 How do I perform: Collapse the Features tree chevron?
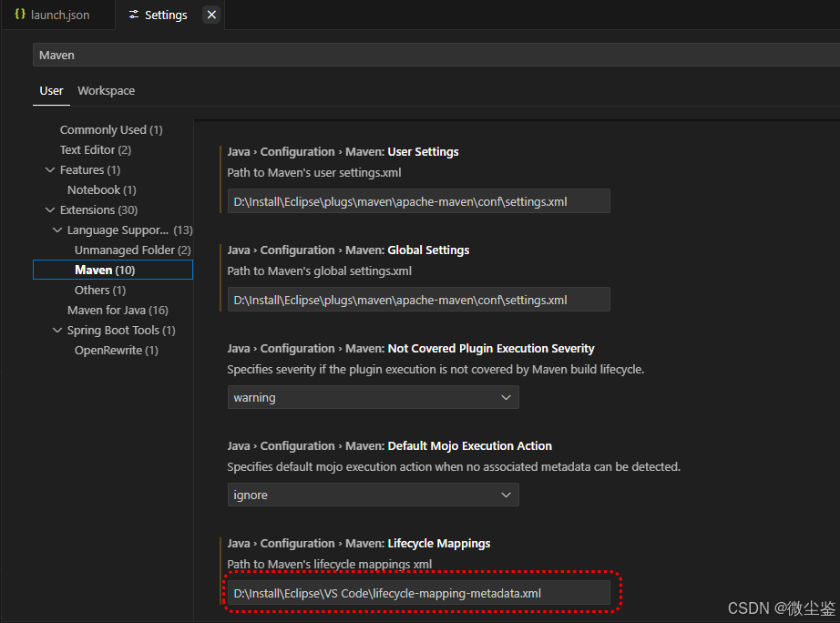tap(50, 169)
